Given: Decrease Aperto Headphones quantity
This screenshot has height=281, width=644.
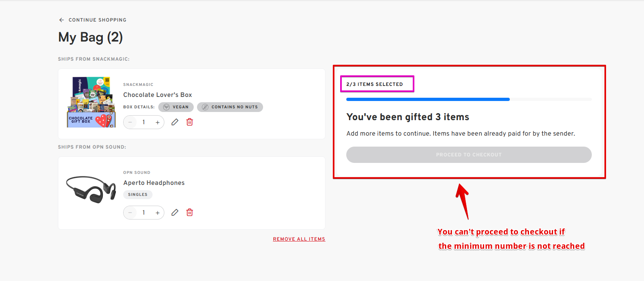Looking at the screenshot, I should coord(130,213).
